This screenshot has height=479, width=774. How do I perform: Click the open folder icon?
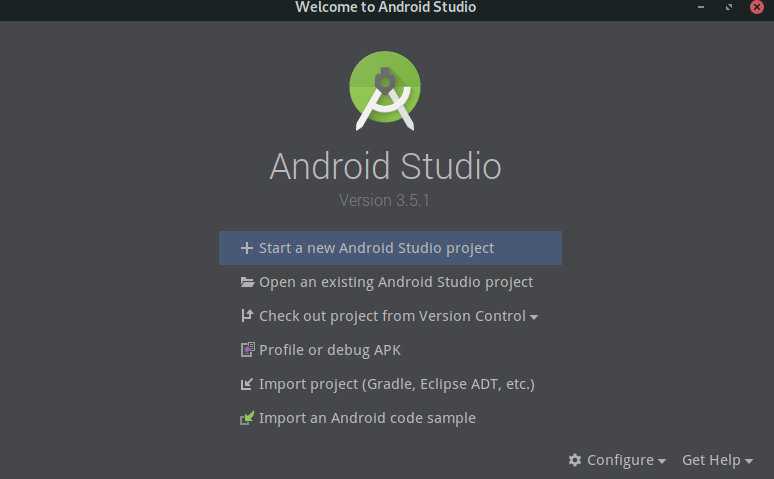(x=247, y=282)
